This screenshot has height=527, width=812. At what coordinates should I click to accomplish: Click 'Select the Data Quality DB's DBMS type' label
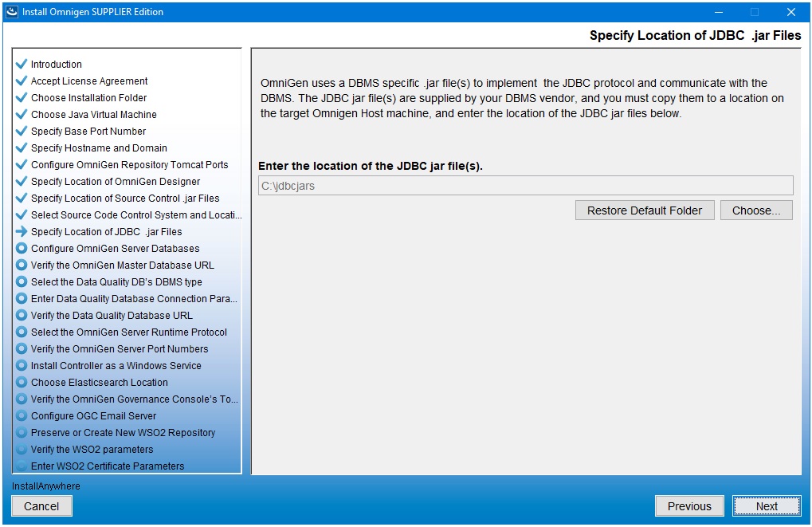coord(116,282)
